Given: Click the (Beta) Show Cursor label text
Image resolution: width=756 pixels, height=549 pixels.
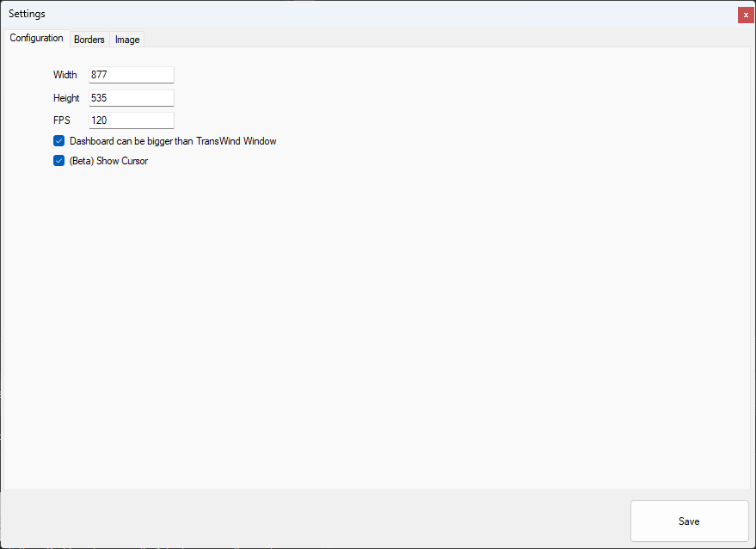Looking at the screenshot, I should click(x=108, y=161).
